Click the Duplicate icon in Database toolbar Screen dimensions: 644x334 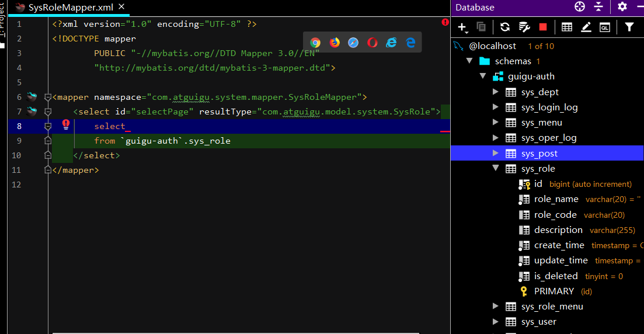click(x=481, y=27)
